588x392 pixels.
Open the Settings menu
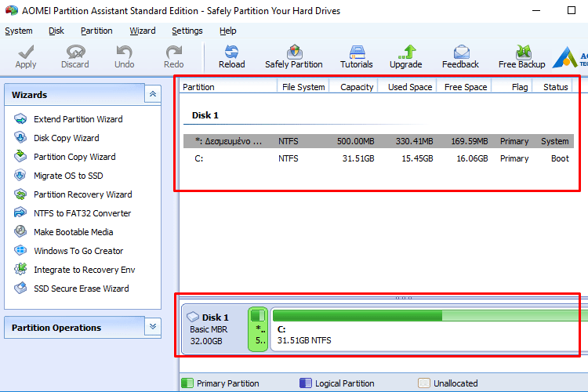tap(187, 31)
